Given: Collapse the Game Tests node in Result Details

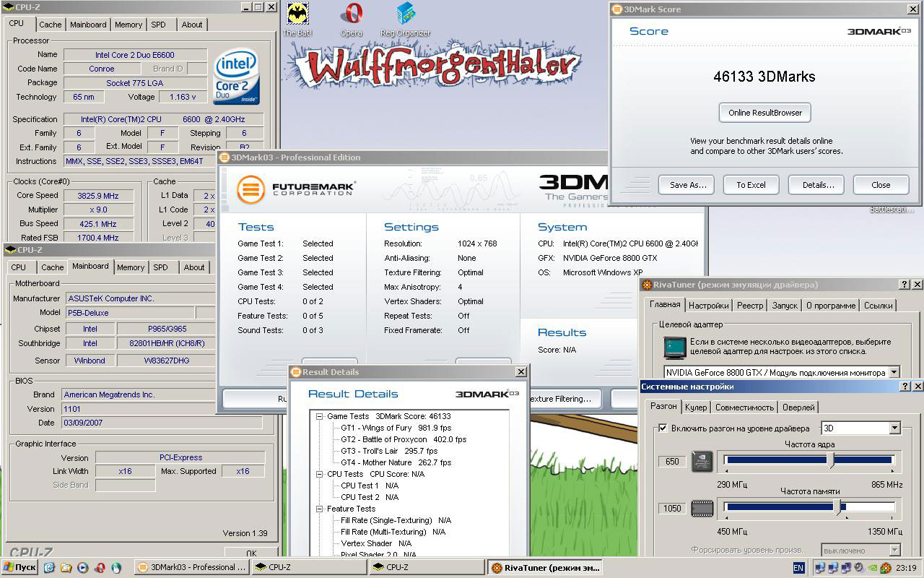Looking at the screenshot, I should [320, 416].
